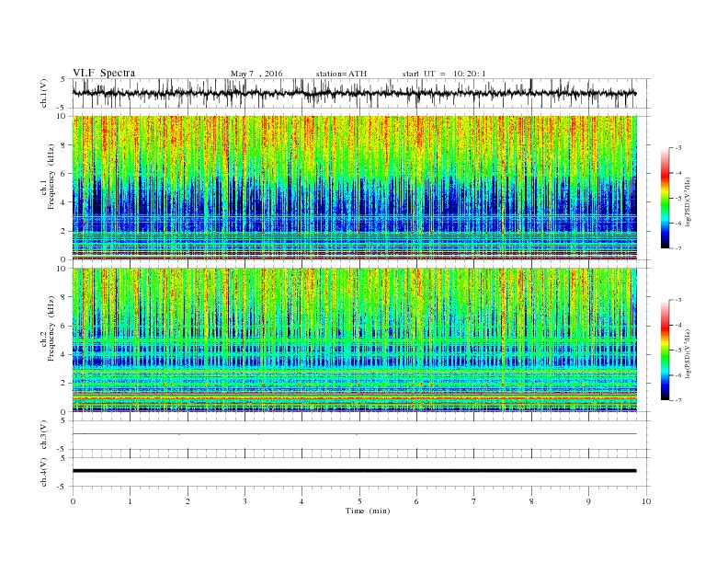This screenshot has width=728, height=563.
Task: Click the thin ch.3 flat line trace
Action: point(354,434)
